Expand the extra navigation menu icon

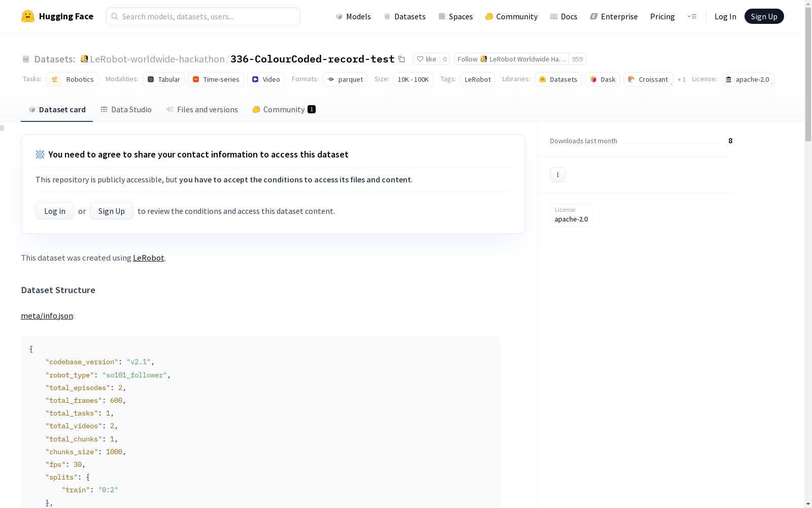coord(692,16)
